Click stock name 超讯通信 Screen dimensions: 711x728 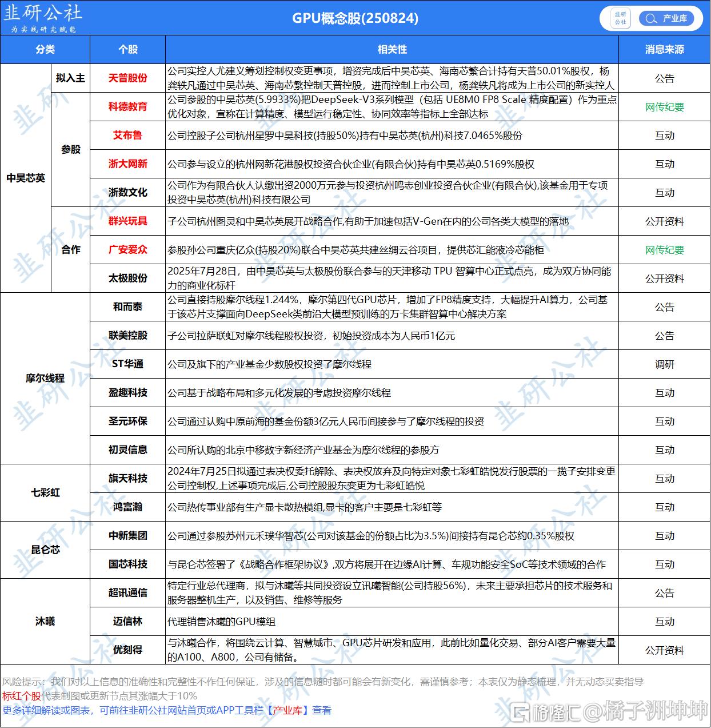[x=128, y=592]
